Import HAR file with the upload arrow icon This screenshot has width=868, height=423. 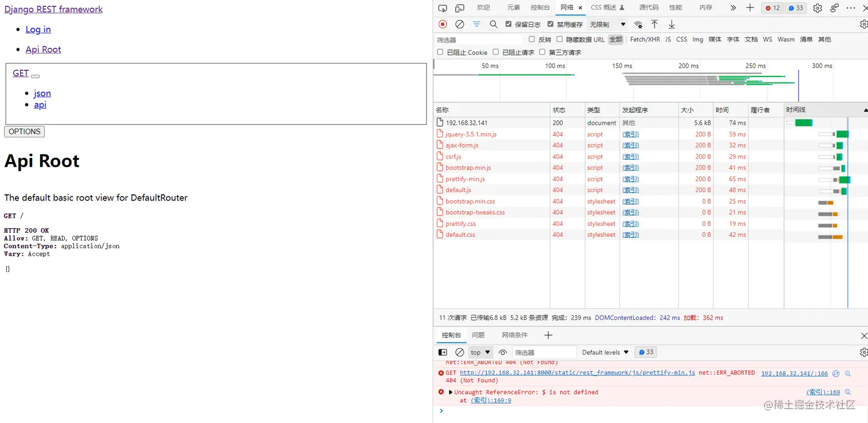coord(654,24)
